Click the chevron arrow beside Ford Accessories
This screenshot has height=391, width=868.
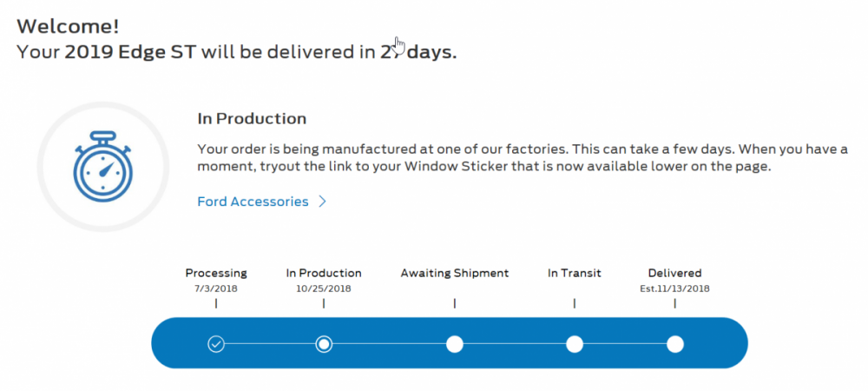pyautogui.click(x=322, y=202)
